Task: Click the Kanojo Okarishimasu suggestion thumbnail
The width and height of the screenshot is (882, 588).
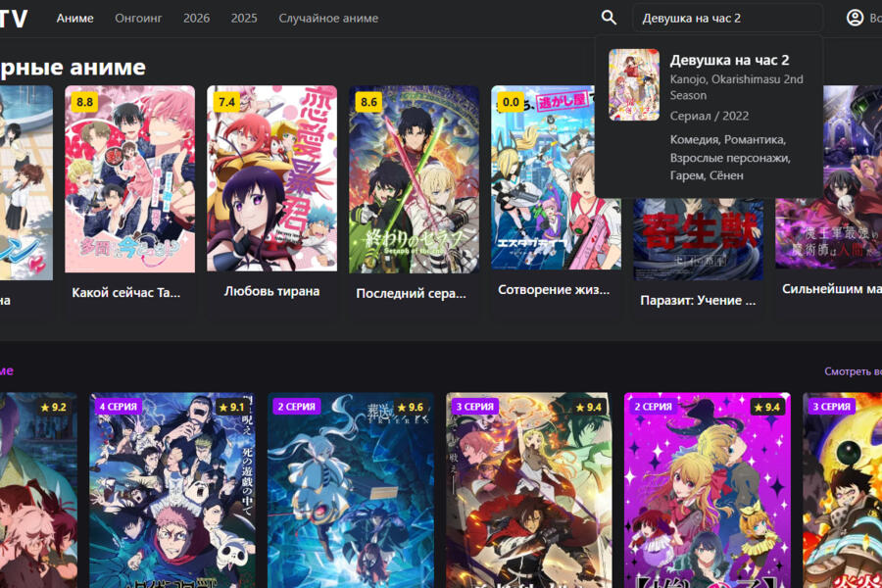Action: tap(634, 84)
